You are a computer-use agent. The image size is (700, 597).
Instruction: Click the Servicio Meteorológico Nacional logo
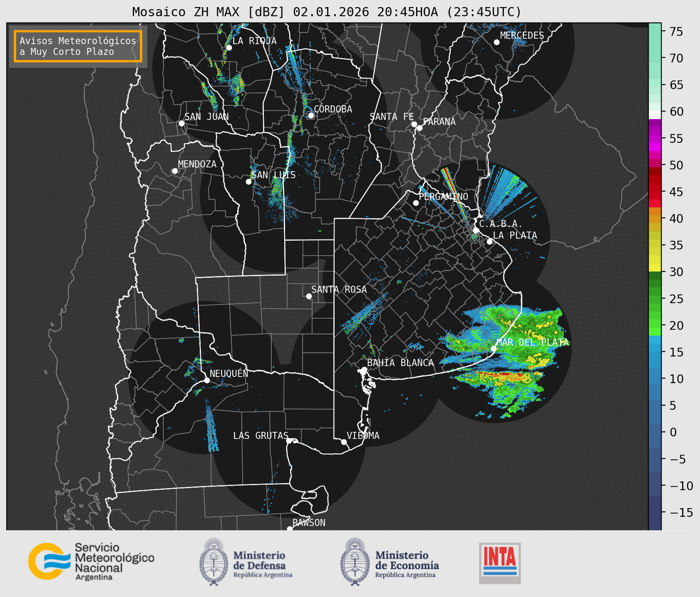(x=91, y=561)
